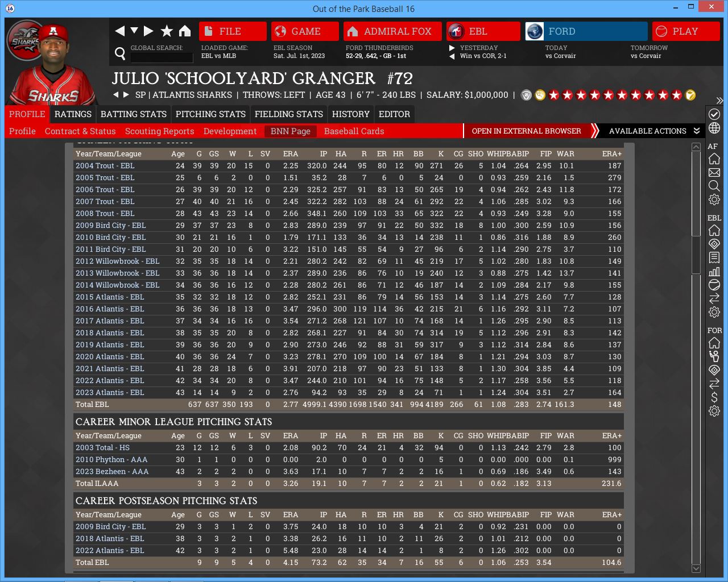
Task: Open the 2023 Bezheen - AAA link
Action: click(x=112, y=472)
